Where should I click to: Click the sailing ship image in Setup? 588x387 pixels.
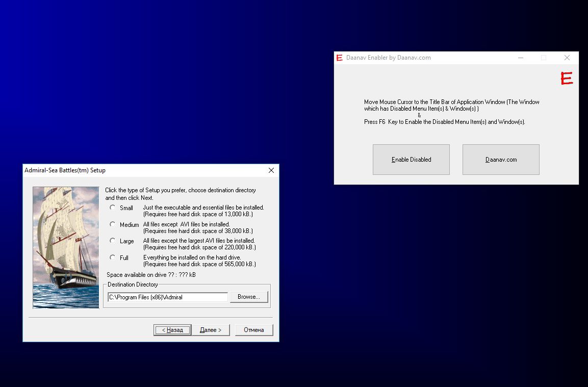[x=66, y=247]
